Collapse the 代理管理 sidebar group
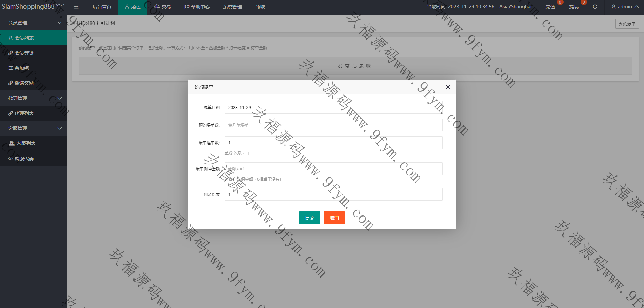The image size is (644, 308). [x=34, y=98]
